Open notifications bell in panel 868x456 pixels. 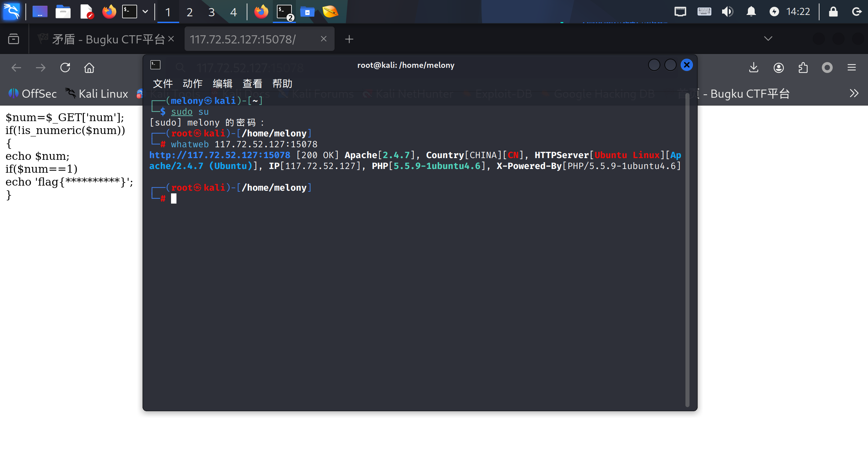(x=751, y=12)
